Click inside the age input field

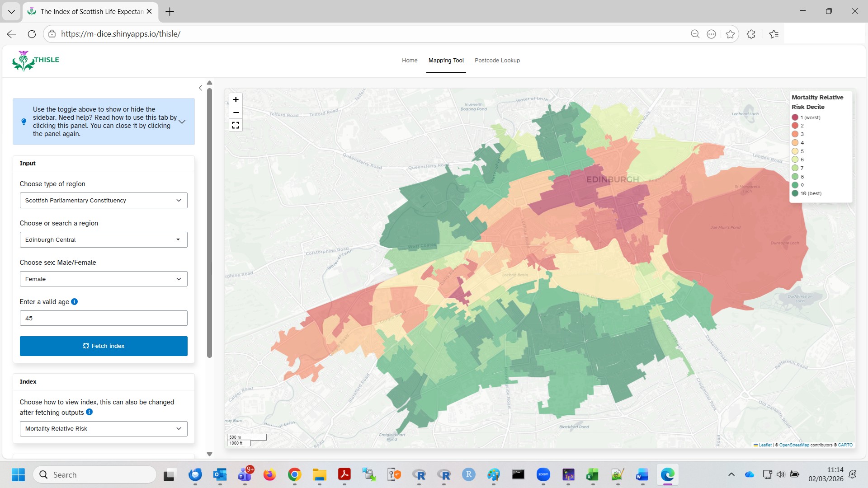coord(103,318)
